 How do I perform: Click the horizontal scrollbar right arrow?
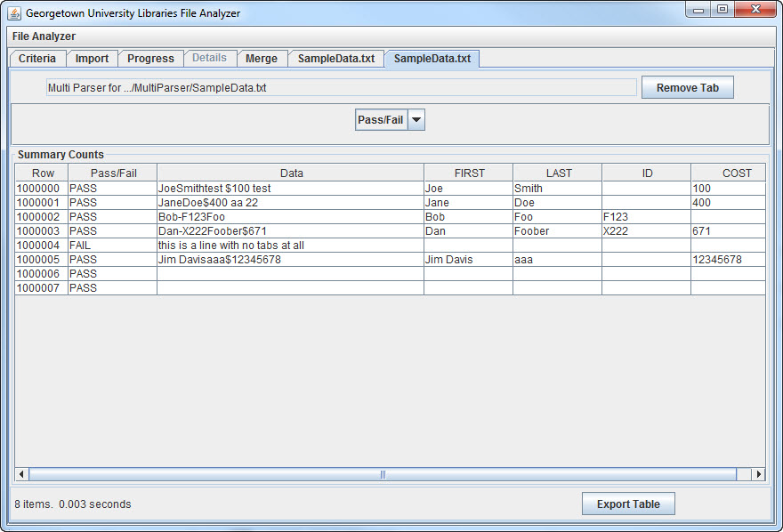click(758, 474)
